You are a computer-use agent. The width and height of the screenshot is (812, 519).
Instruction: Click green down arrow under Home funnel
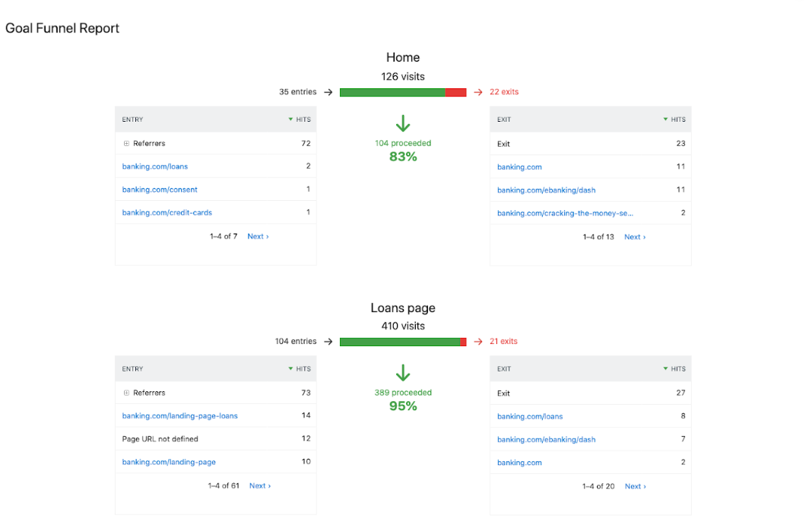click(x=403, y=124)
